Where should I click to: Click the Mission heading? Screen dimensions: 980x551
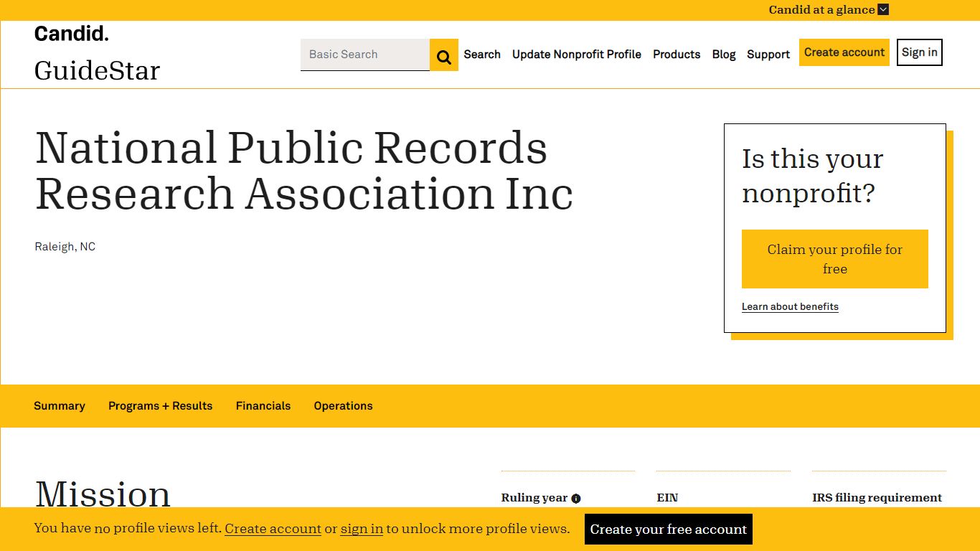point(103,495)
